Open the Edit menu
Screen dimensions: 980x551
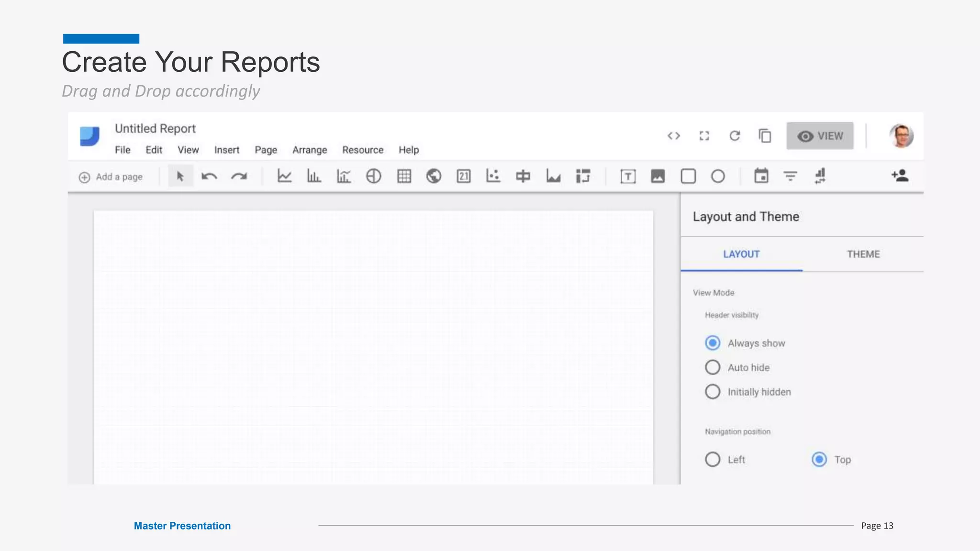click(x=154, y=150)
